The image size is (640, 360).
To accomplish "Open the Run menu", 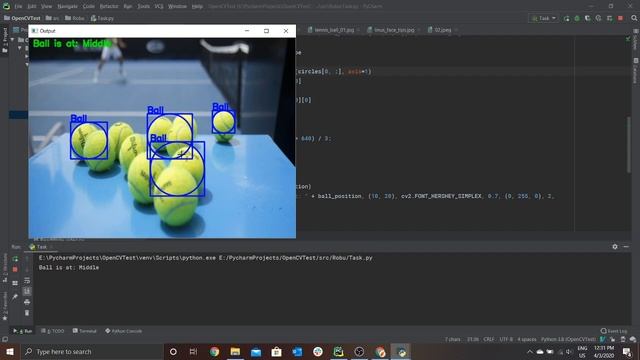I will tap(128, 7).
